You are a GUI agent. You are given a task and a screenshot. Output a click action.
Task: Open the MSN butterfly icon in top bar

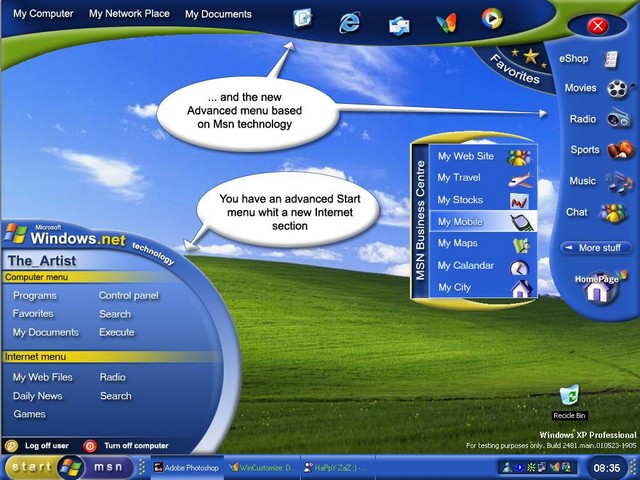click(447, 23)
